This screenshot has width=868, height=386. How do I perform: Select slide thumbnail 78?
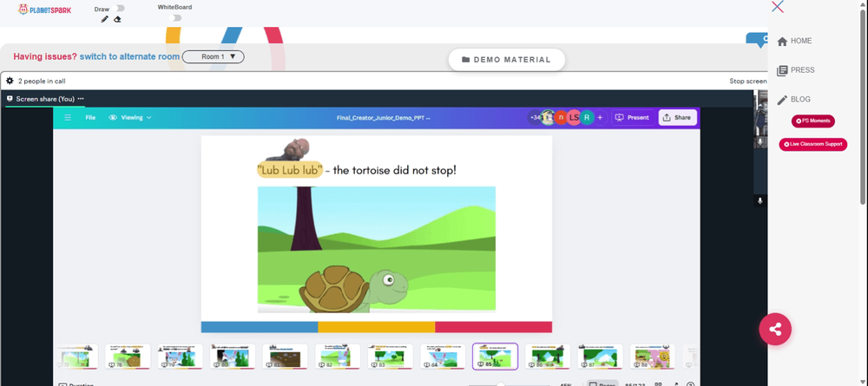coord(128,357)
